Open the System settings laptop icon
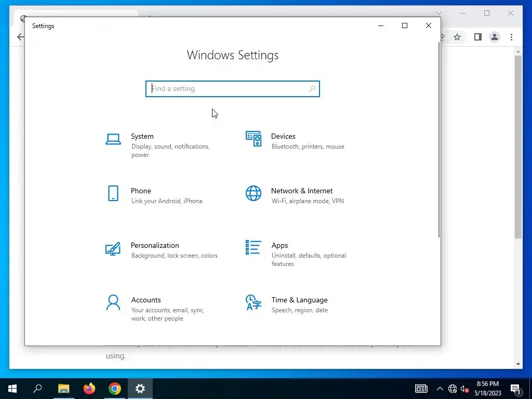Image resolution: width=532 pixels, height=399 pixels. coord(113,139)
